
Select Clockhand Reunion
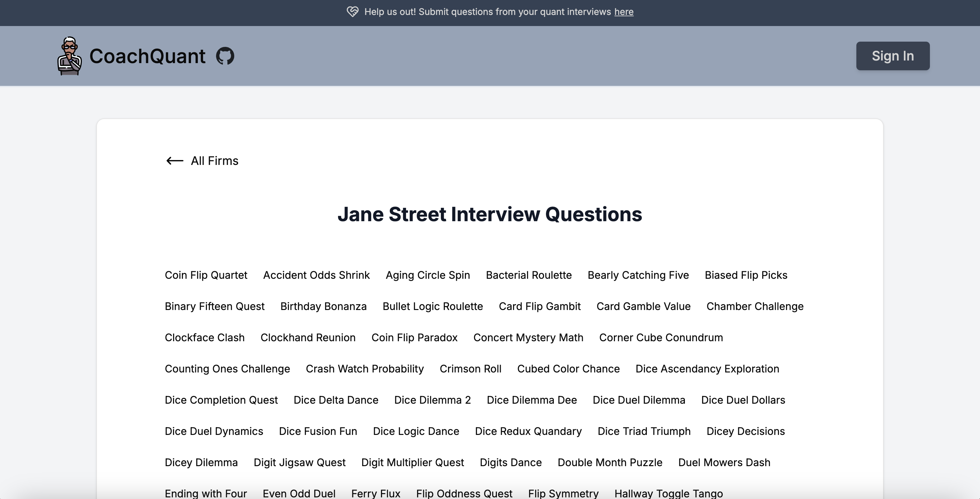(x=308, y=337)
